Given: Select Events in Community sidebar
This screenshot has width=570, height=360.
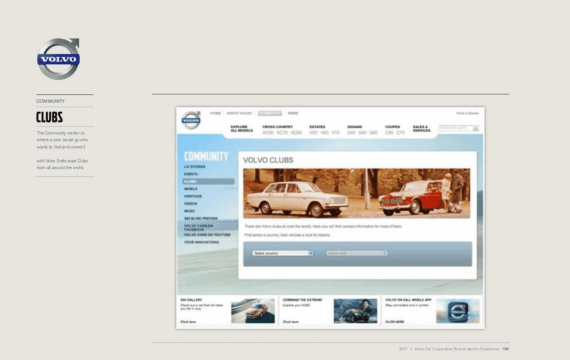Looking at the screenshot, I should click(191, 174).
